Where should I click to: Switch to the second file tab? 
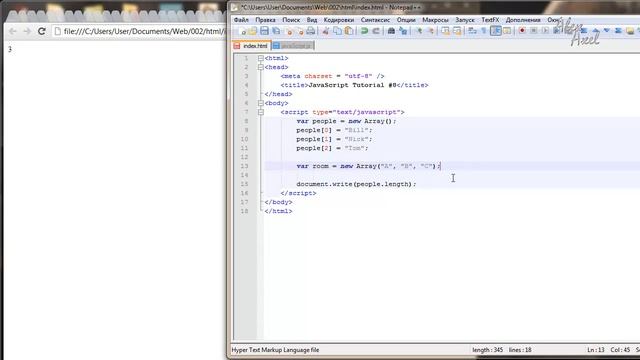click(293, 46)
